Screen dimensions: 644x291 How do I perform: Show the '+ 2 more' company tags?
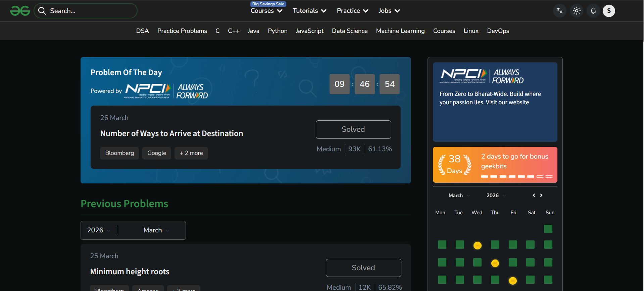click(x=191, y=153)
